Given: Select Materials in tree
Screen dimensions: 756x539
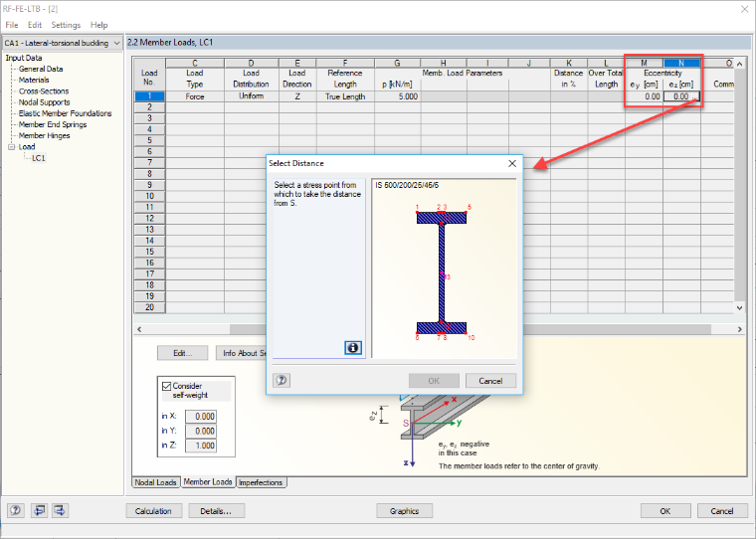Looking at the screenshot, I should coord(34,80).
